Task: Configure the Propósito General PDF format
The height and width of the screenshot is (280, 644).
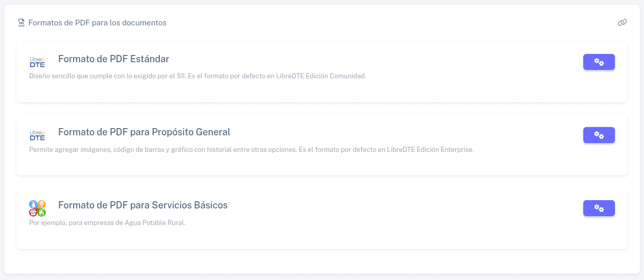Action: pyautogui.click(x=599, y=135)
